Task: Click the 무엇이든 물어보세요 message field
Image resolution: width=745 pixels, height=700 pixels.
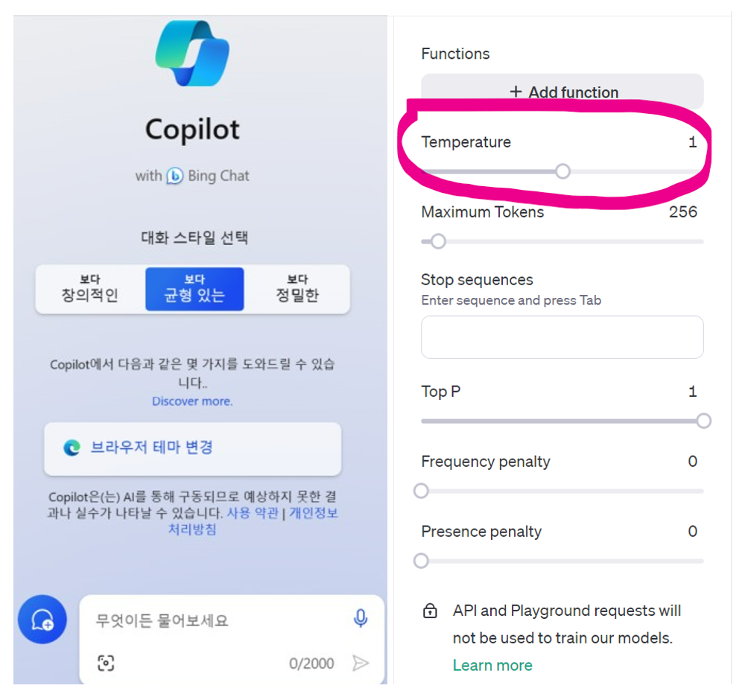Action: point(218,621)
